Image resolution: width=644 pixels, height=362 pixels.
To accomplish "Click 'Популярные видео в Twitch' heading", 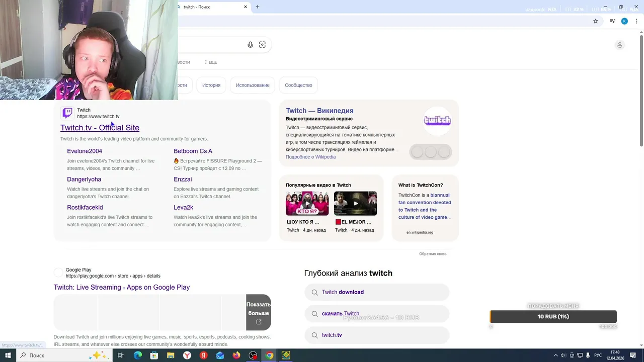I will tap(318, 185).
